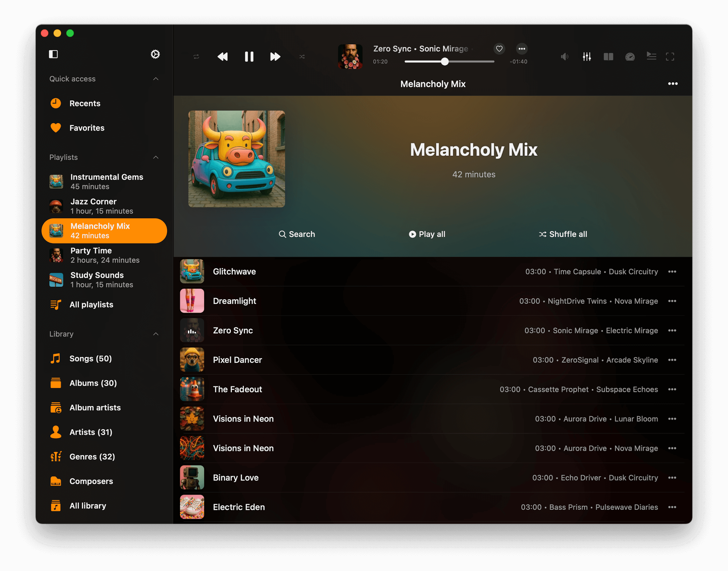
Task: Collapse the Playlists section
Action: pyautogui.click(x=156, y=157)
